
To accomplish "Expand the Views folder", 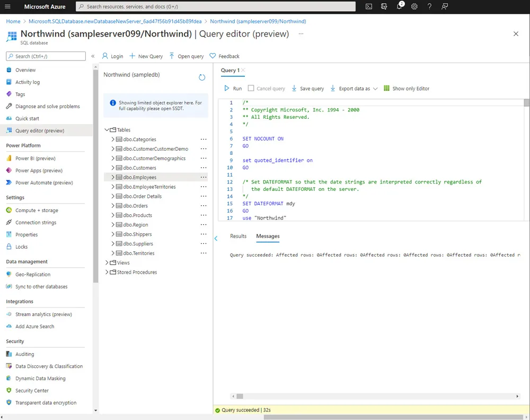I will 107,262.
